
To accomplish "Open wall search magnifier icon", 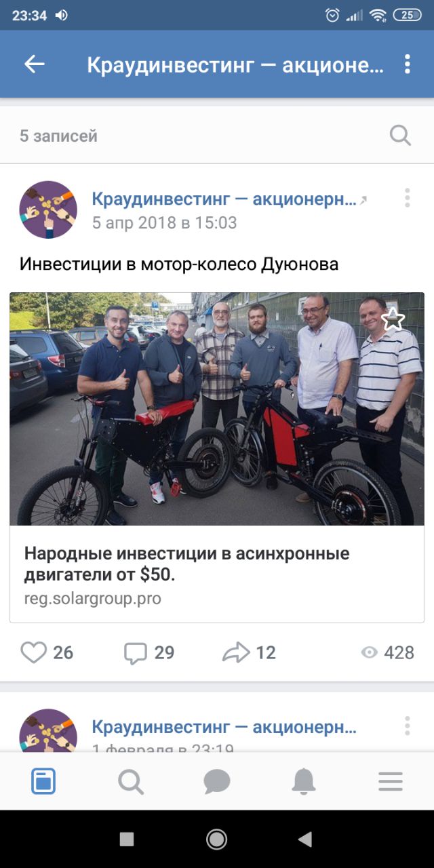I will pyautogui.click(x=400, y=136).
